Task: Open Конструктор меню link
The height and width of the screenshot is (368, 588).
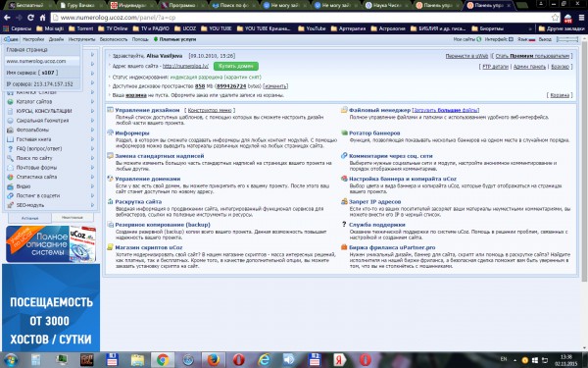Action: (x=210, y=110)
